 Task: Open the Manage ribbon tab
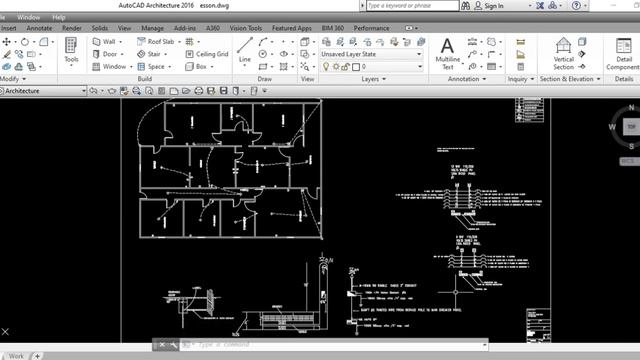(x=152, y=28)
